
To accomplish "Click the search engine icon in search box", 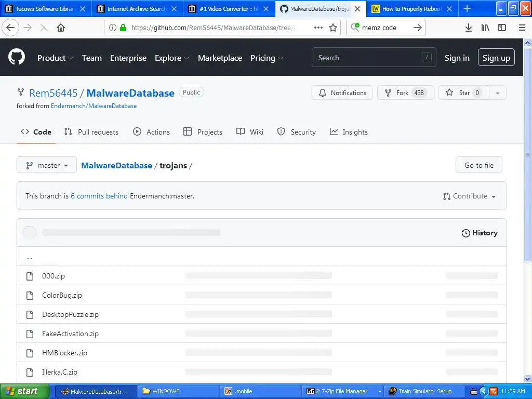I will [355, 27].
